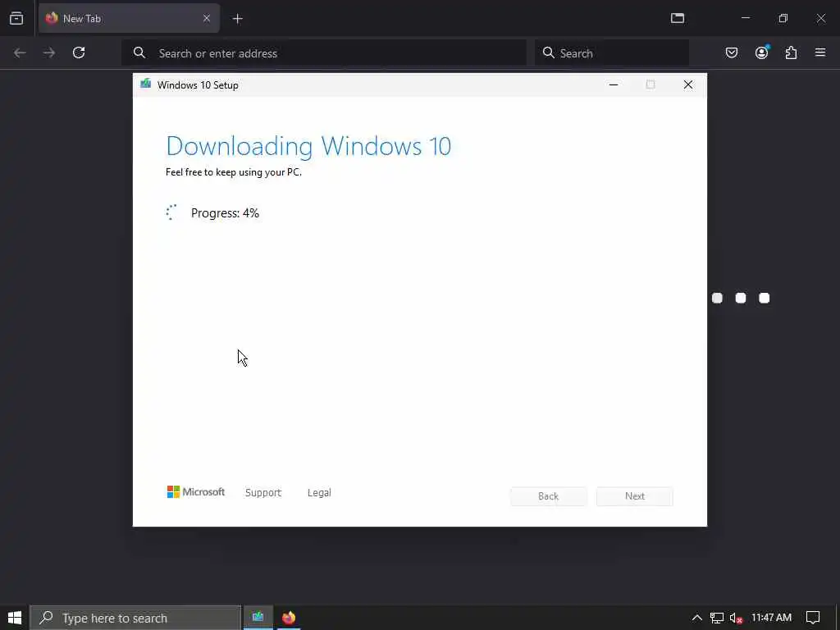This screenshot has height=630, width=840.
Task: Focus the Type here to search box
Action: pyautogui.click(x=135, y=619)
